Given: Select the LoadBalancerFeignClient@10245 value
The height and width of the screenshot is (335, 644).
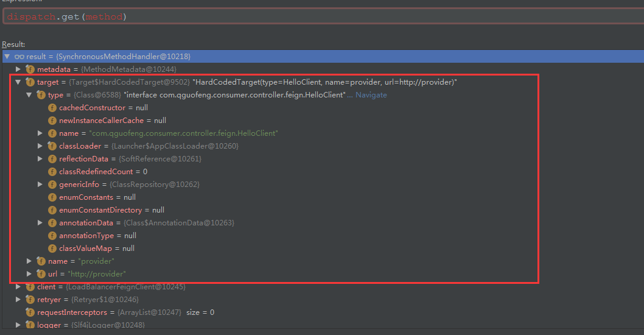Looking at the screenshot, I should pos(125,286).
